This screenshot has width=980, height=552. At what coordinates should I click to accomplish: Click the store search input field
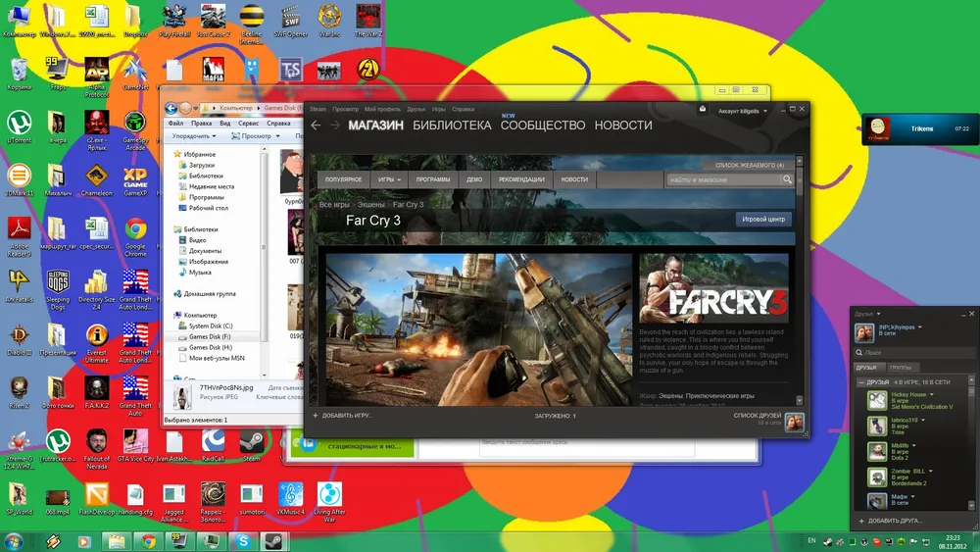click(722, 180)
